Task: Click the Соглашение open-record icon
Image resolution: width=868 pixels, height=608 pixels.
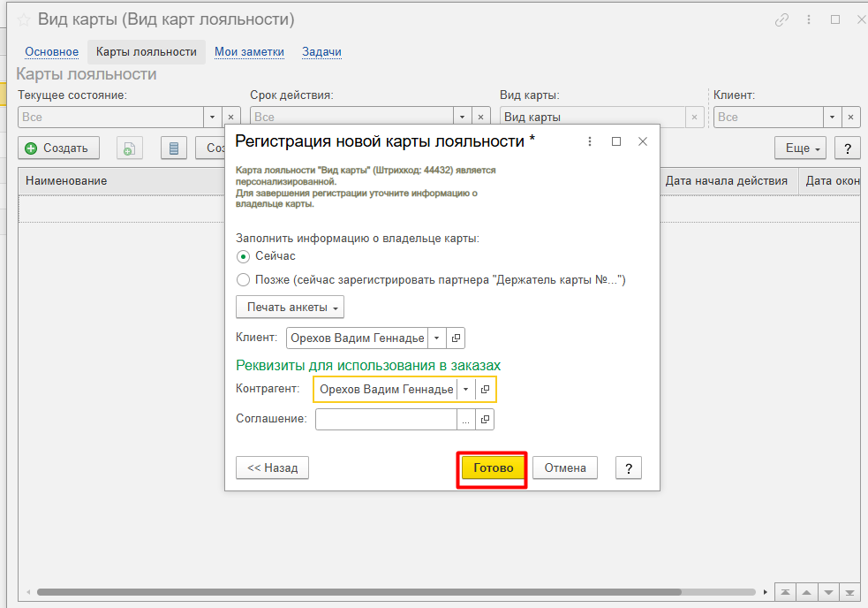Action: click(x=485, y=420)
